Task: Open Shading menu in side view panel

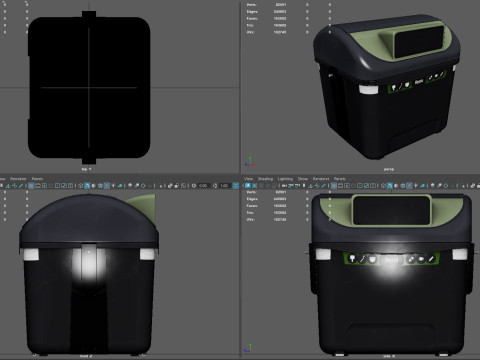Action: (265, 179)
